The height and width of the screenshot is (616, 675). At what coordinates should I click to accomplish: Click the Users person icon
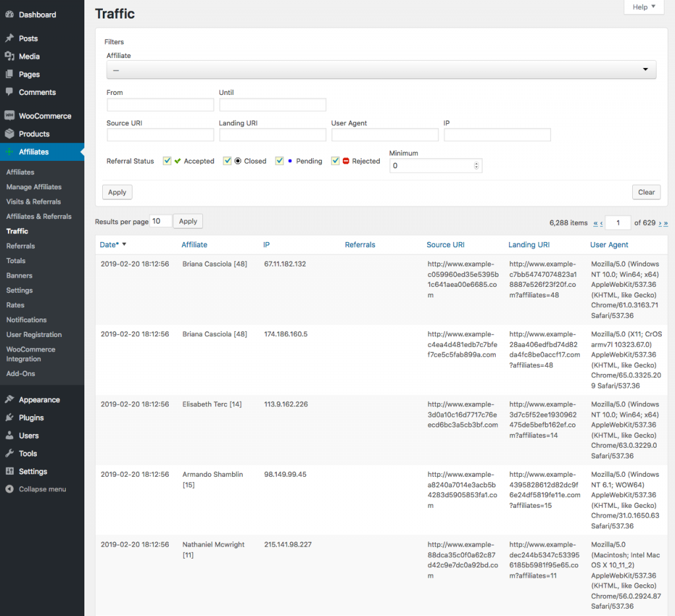pyautogui.click(x=9, y=435)
